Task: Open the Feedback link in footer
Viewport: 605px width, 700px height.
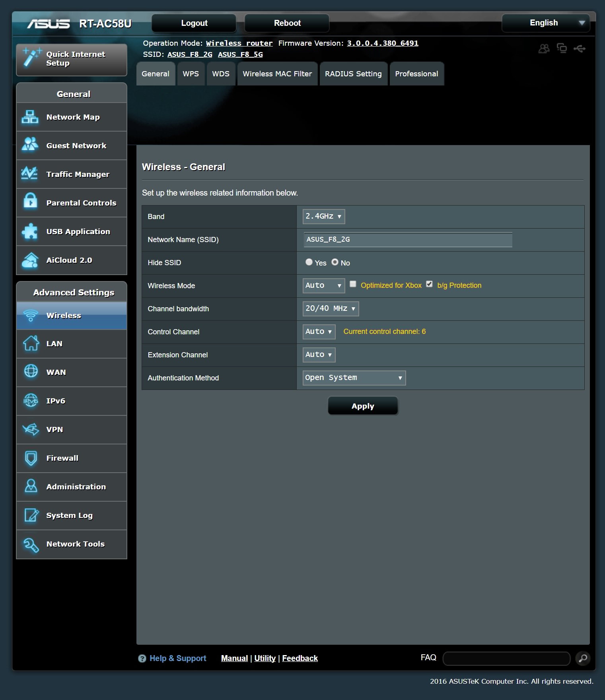Action: 300,658
